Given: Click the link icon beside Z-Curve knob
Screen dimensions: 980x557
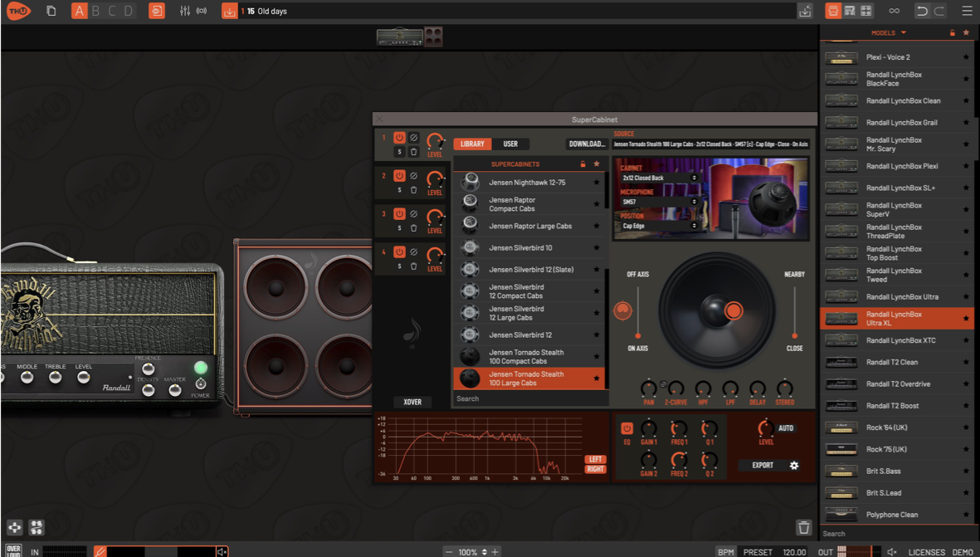Looking at the screenshot, I should [x=663, y=384].
